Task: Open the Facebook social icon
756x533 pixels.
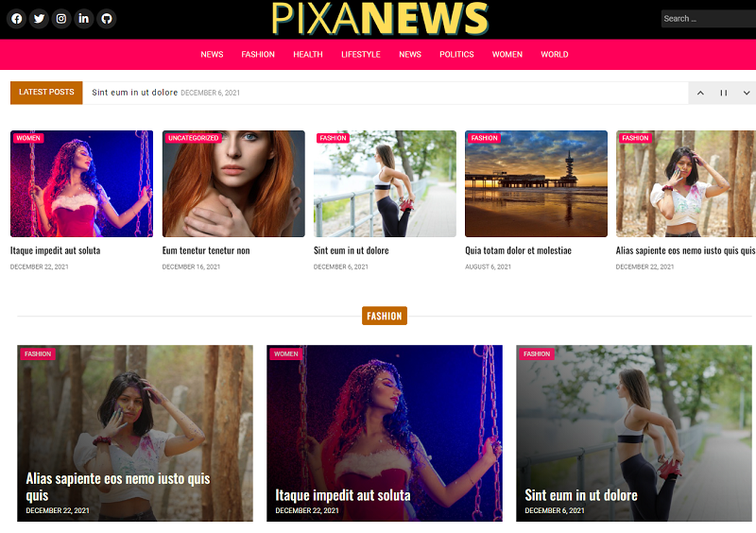Action: (16, 19)
